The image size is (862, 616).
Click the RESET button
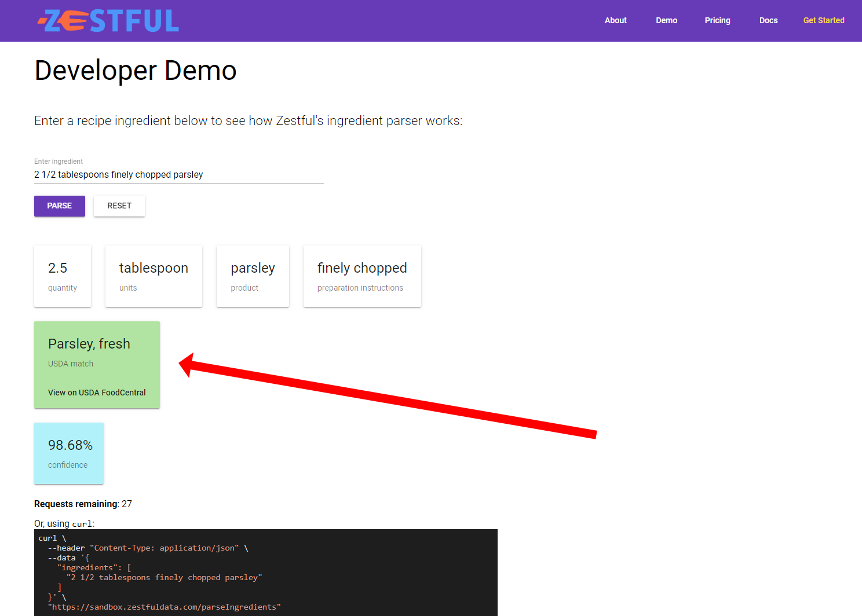pyautogui.click(x=119, y=206)
